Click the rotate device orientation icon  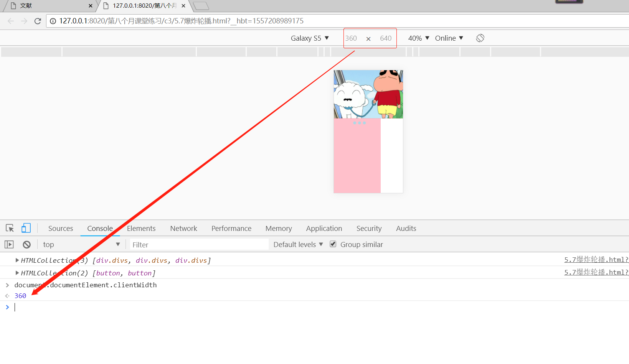point(480,38)
